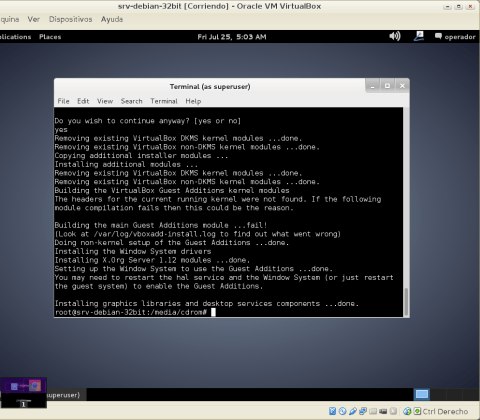Click 'Copying additional installer modules' line
Image resolution: width=480 pixels, height=420 pixels.
click(141, 156)
